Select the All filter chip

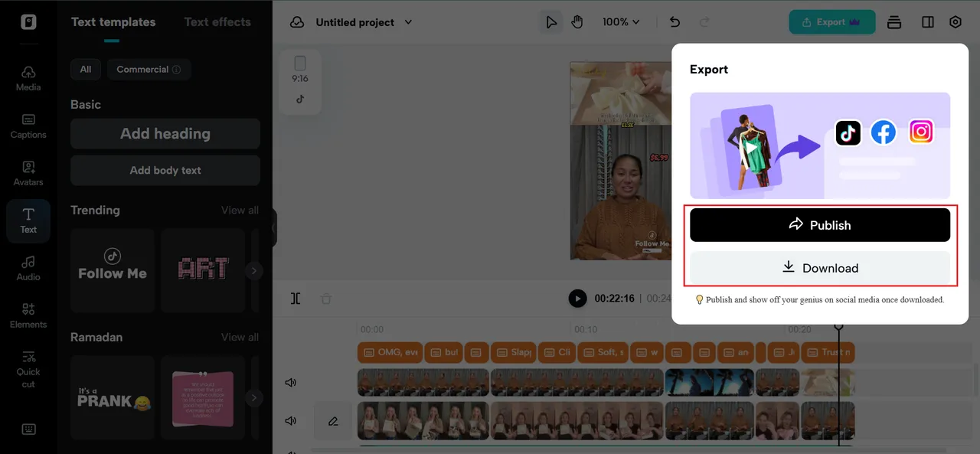click(x=86, y=70)
